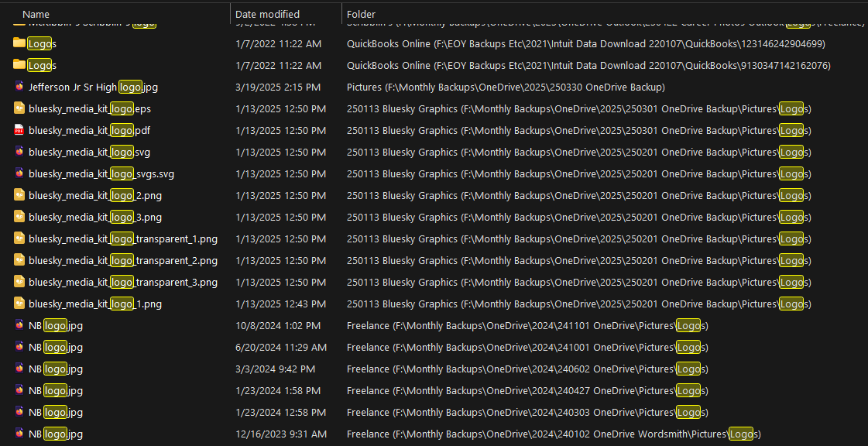Select the Logos folder name in the 9130347142162076 row
Viewport: 868px width, 446px height.
click(42, 65)
